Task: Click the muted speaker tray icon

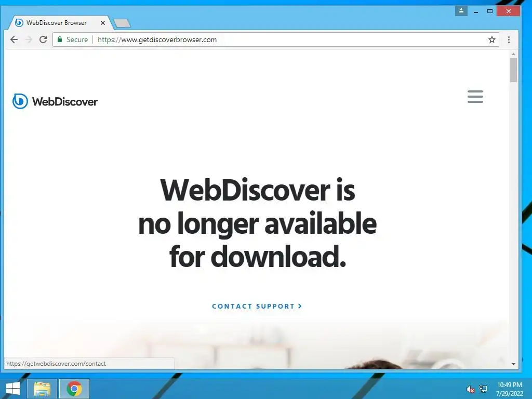Action: tap(470, 389)
